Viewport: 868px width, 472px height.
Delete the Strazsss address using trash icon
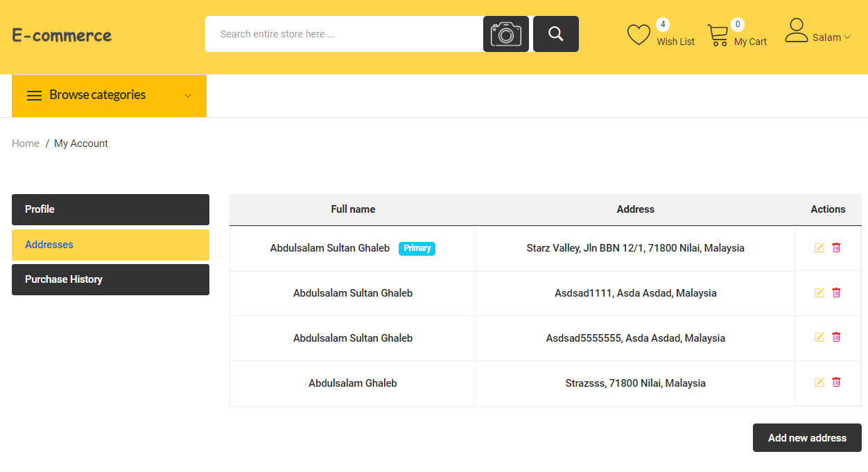click(x=836, y=382)
